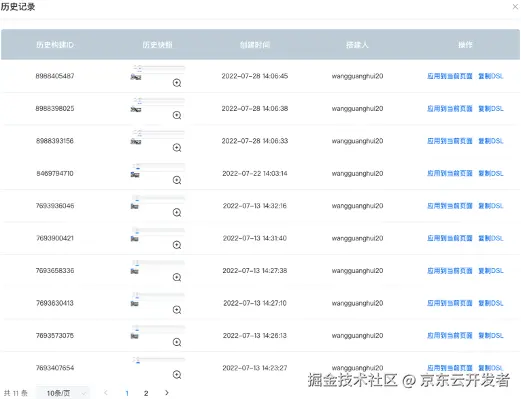This screenshot has height=400, width=522.
Task: Zoom the snapshot in row 7693573076
Action: tap(177, 342)
